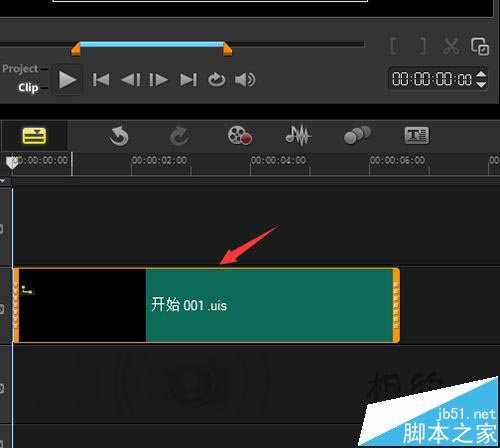The height and width of the screenshot is (448, 500).
Task: Click ruler mark 00:00:02:00
Action: pyautogui.click(x=159, y=160)
